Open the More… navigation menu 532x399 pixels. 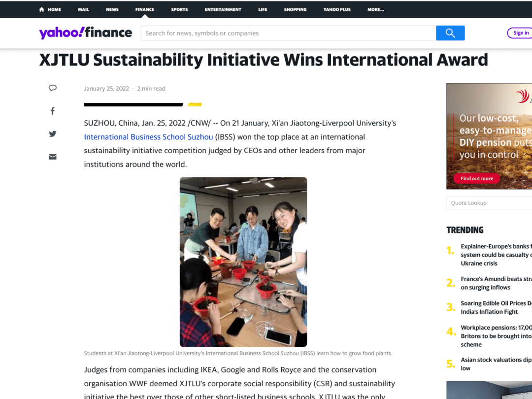coord(375,9)
